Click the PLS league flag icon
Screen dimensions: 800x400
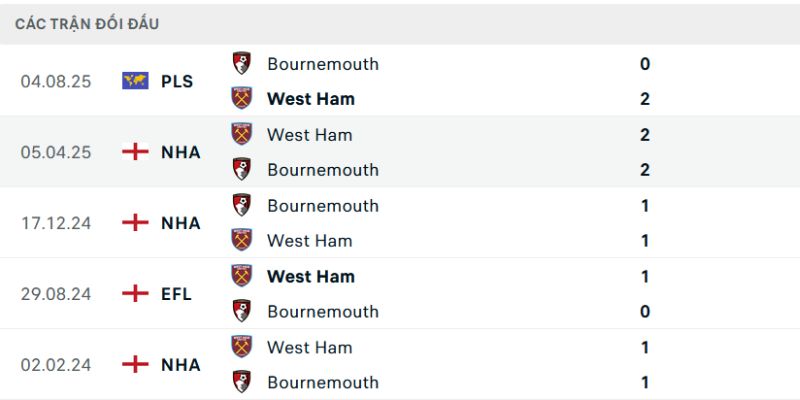tap(135, 81)
